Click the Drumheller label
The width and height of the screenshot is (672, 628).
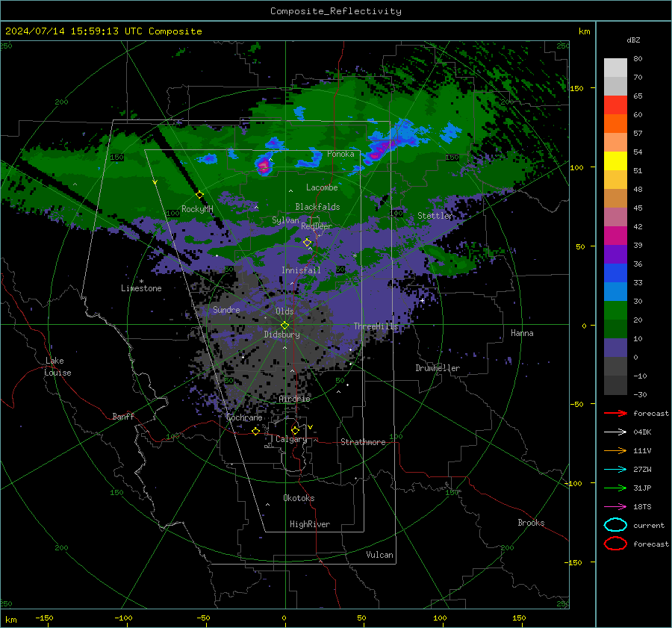(x=438, y=368)
